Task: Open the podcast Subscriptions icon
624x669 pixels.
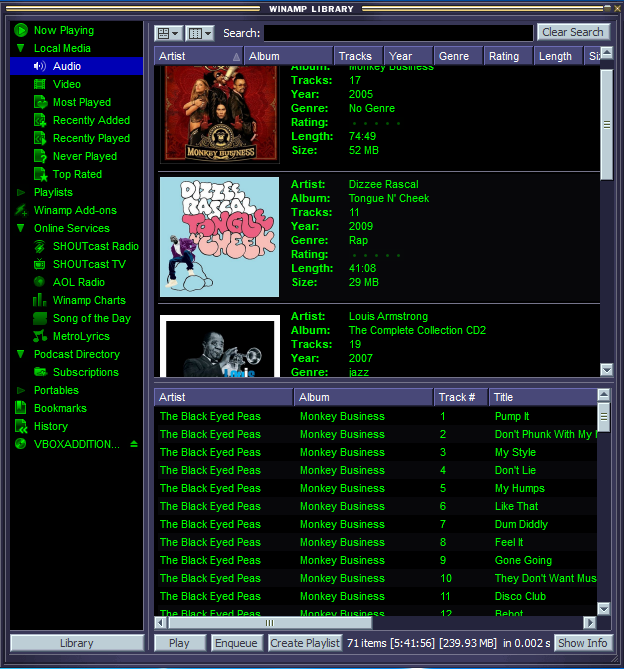Action: (x=41, y=372)
